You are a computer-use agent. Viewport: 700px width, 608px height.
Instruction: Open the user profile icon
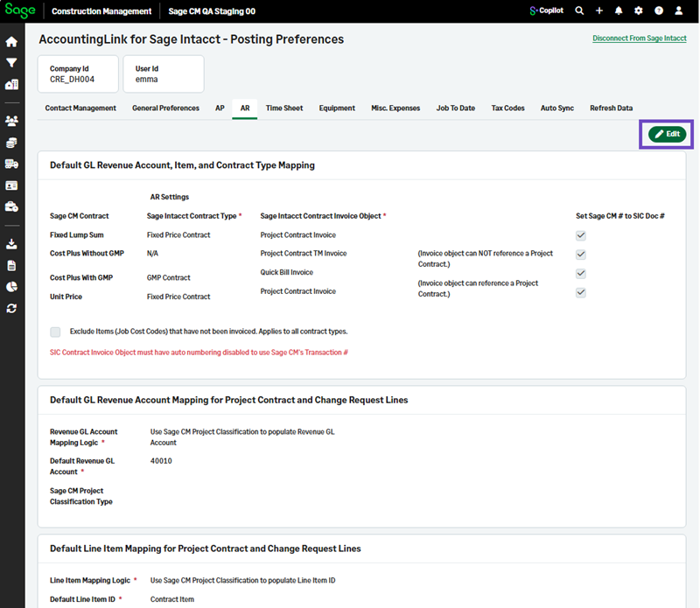pos(679,10)
